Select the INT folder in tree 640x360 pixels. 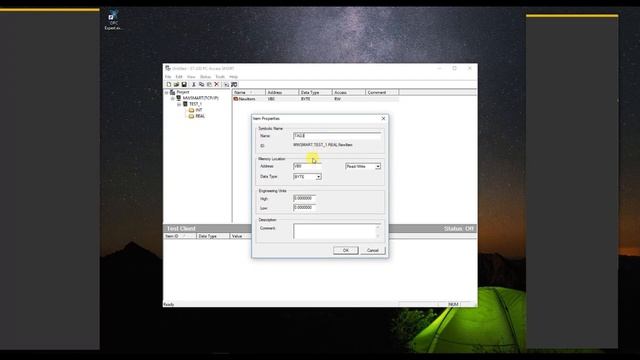click(196, 110)
